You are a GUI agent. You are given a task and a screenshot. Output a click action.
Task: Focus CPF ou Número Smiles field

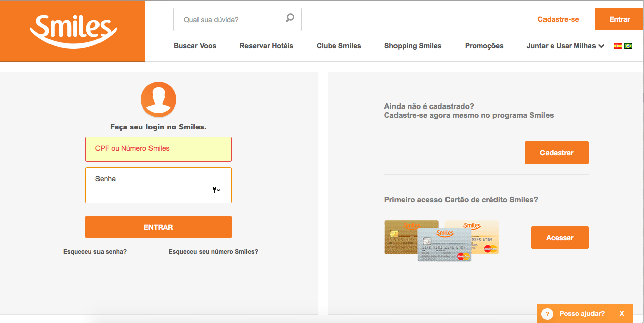[x=159, y=149]
